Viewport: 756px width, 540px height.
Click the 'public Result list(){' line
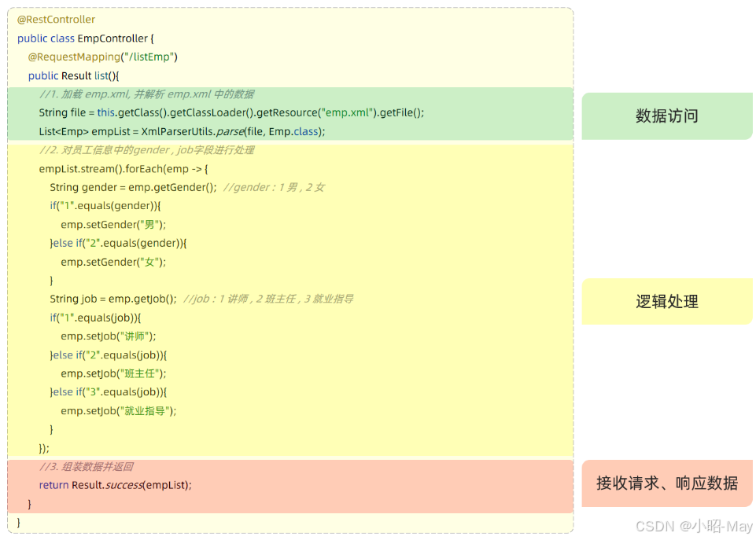(x=73, y=75)
